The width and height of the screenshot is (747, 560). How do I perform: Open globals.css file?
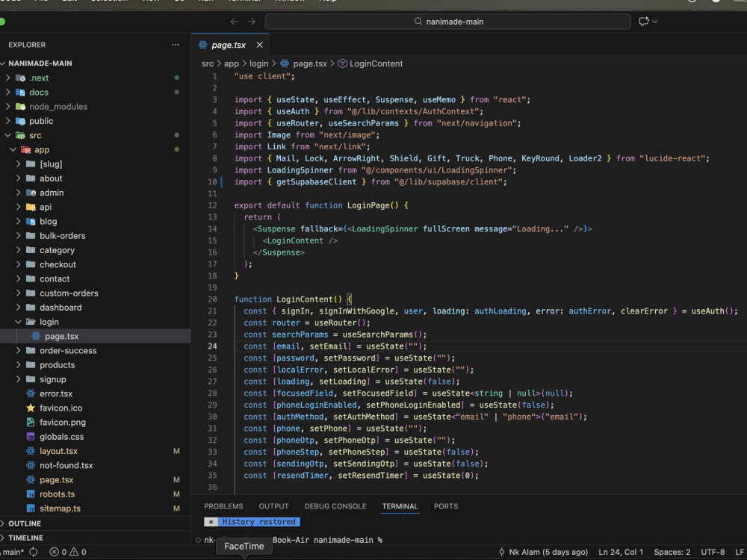click(61, 437)
